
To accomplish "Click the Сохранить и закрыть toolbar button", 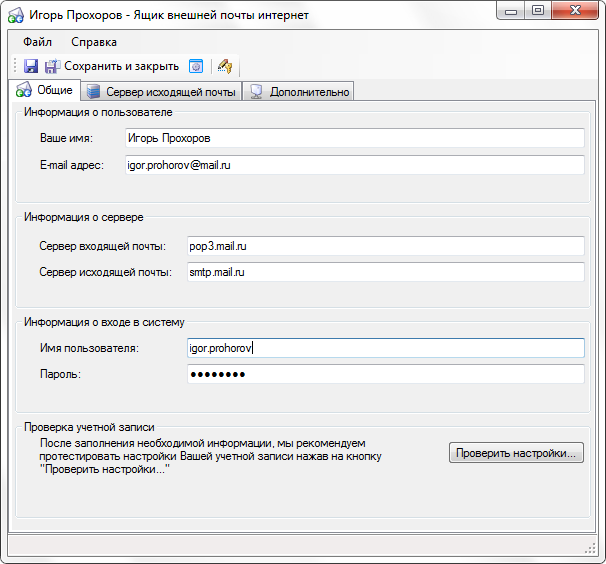I will [x=112, y=66].
